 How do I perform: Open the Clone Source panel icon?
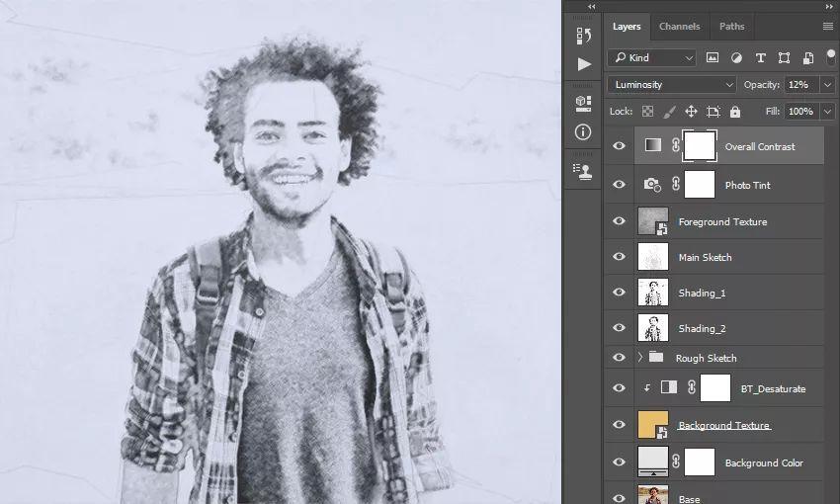point(583,171)
